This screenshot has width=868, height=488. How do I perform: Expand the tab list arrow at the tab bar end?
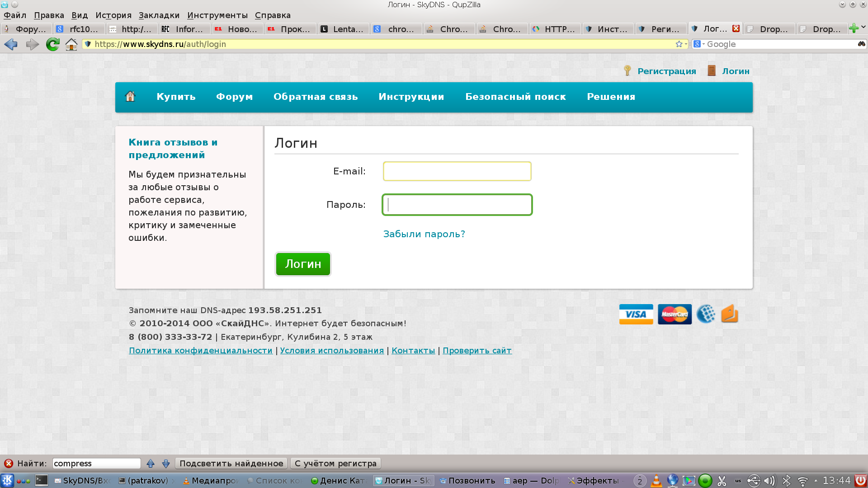[x=863, y=27]
